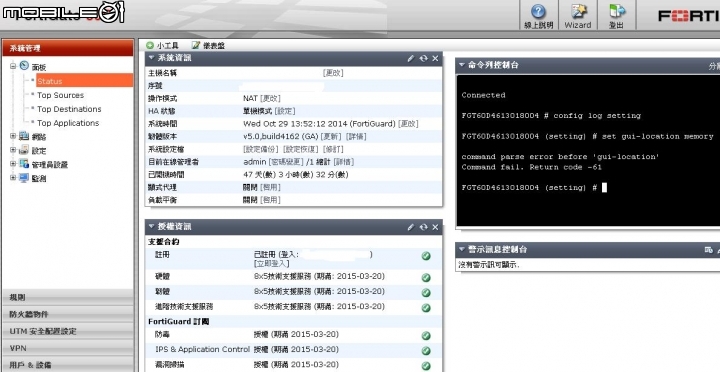720x372 pixels.
Task: Open the UTM 安全配置設定 section
Action: coord(68,331)
